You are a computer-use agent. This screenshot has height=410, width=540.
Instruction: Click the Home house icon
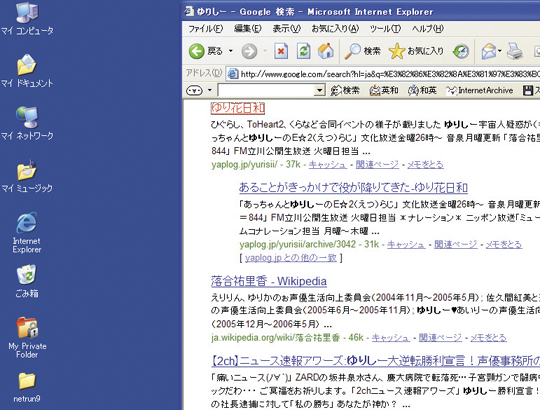point(326,51)
